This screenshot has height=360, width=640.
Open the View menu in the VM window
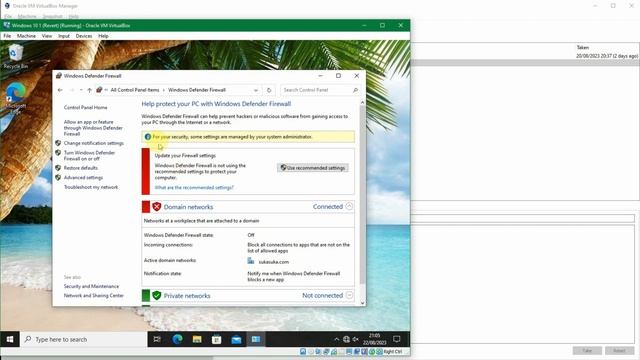[47, 36]
